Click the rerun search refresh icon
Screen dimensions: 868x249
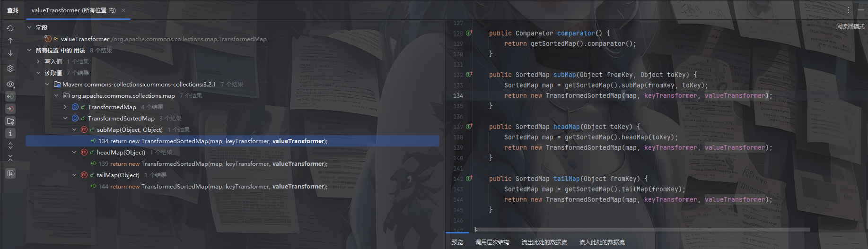coord(10,28)
